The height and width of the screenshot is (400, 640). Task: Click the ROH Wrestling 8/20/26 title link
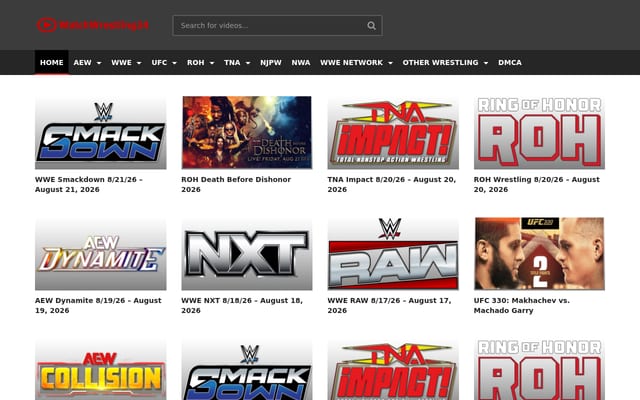537,184
